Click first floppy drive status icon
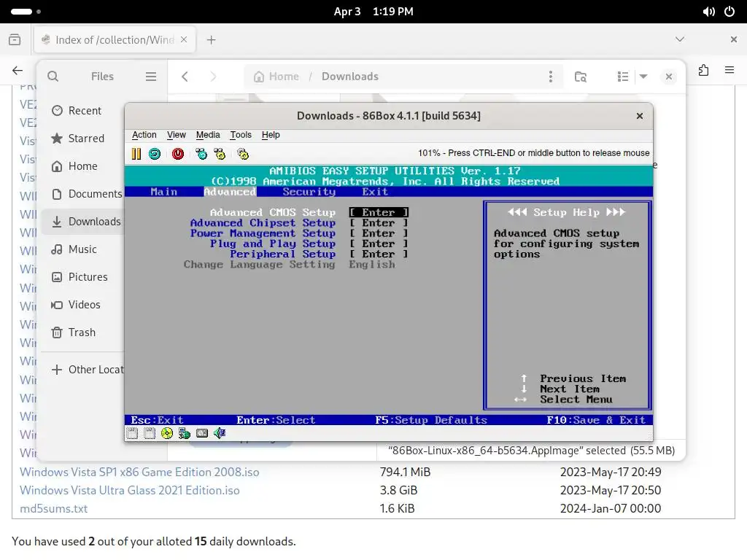This screenshot has height=560, width=747. coord(132,433)
